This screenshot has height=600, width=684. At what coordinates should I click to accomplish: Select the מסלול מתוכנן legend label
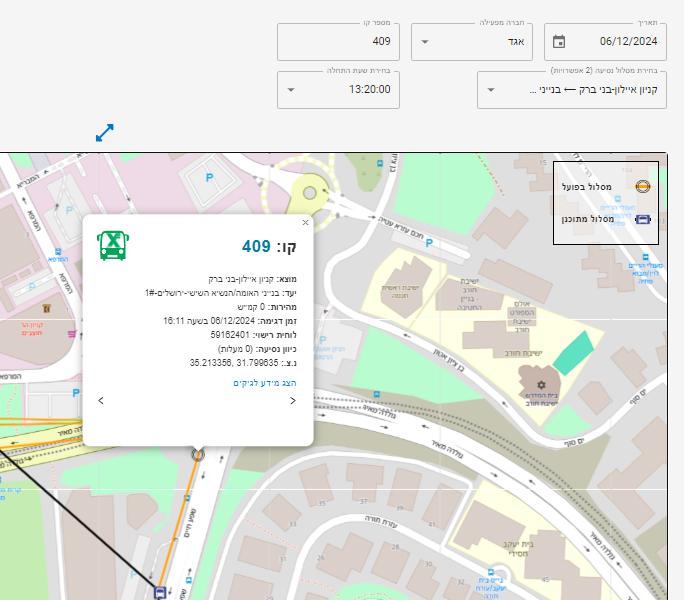click(x=588, y=219)
